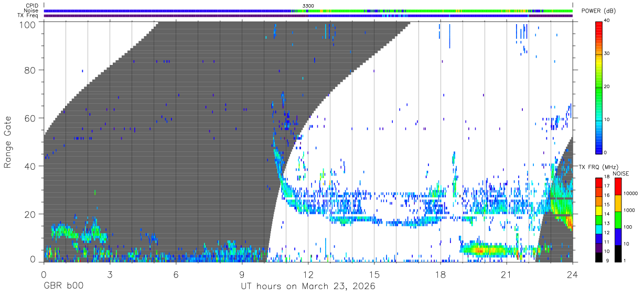Image resolution: width=644 pixels, height=297 pixels.
Task: Click the green band of the POWER colorbar
Action: (x=599, y=89)
